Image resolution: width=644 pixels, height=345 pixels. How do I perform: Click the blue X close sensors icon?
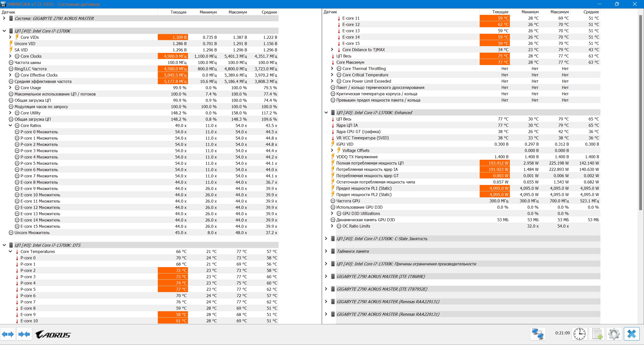tap(631, 334)
